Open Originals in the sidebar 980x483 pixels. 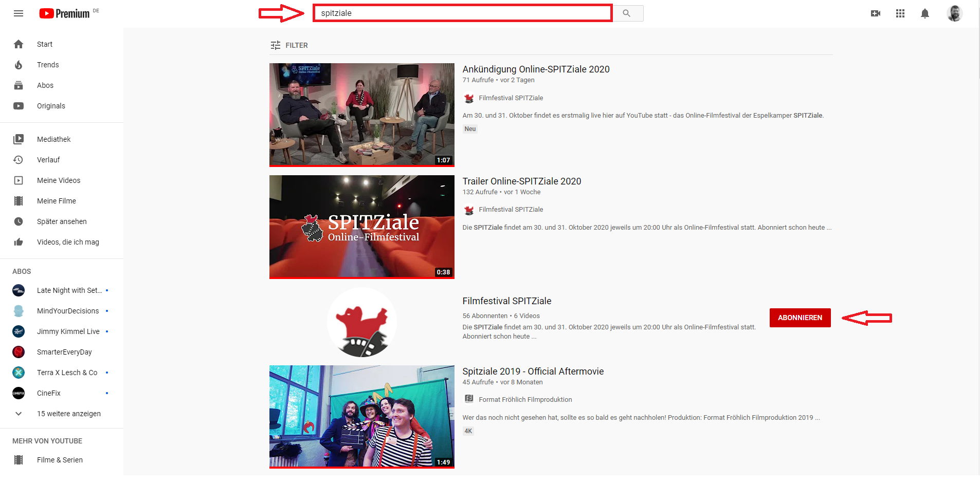pos(62,106)
